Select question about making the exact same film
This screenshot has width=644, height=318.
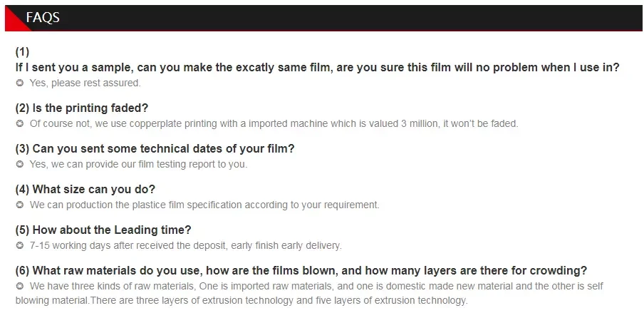point(317,68)
